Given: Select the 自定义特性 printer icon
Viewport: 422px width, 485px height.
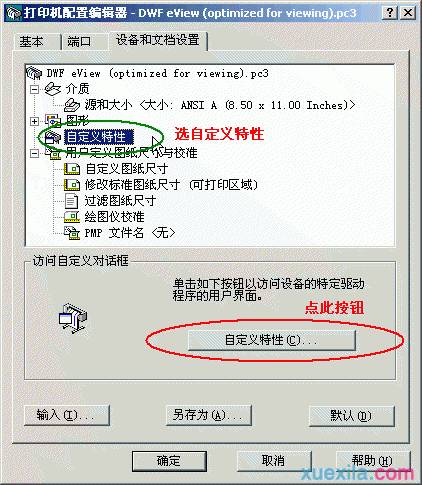Looking at the screenshot, I should (53, 137).
